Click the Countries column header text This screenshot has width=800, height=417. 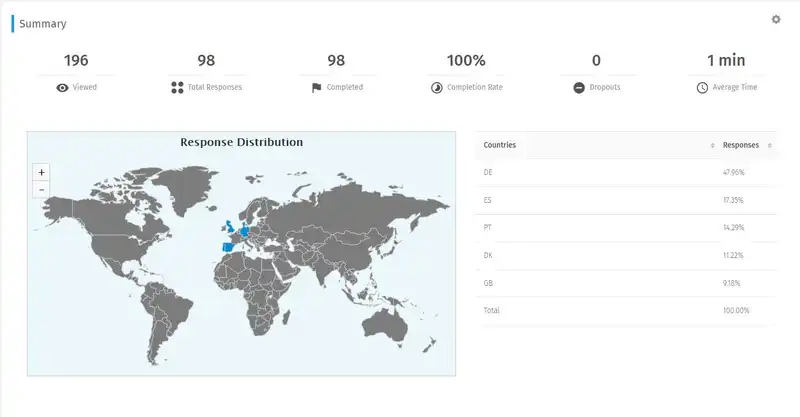click(499, 145)
